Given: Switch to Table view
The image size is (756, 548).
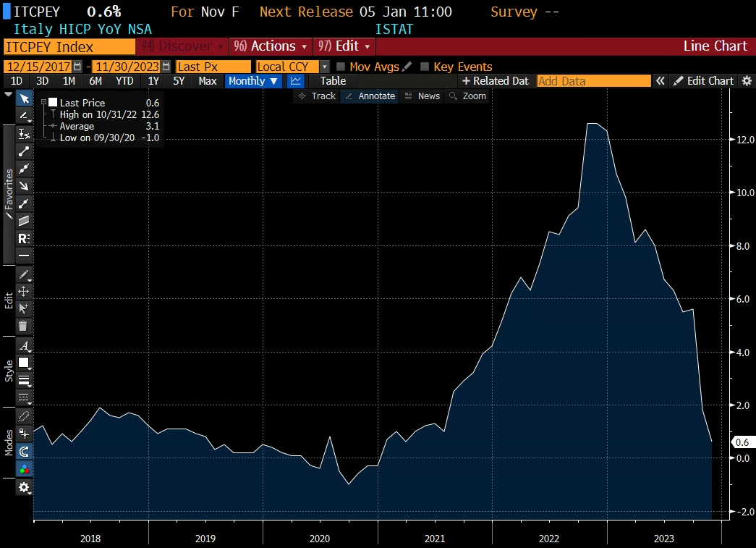Looking at the screenshot, I should pos(334,81).
